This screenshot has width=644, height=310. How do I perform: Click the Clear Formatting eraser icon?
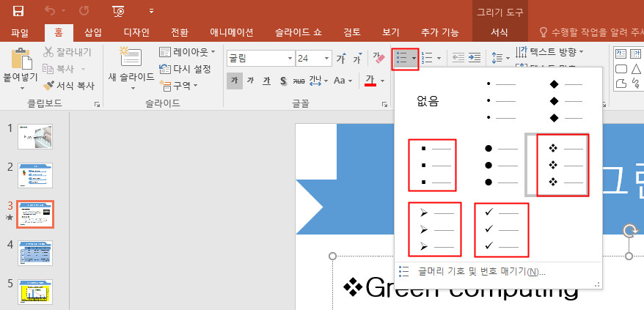click(378, 58)
